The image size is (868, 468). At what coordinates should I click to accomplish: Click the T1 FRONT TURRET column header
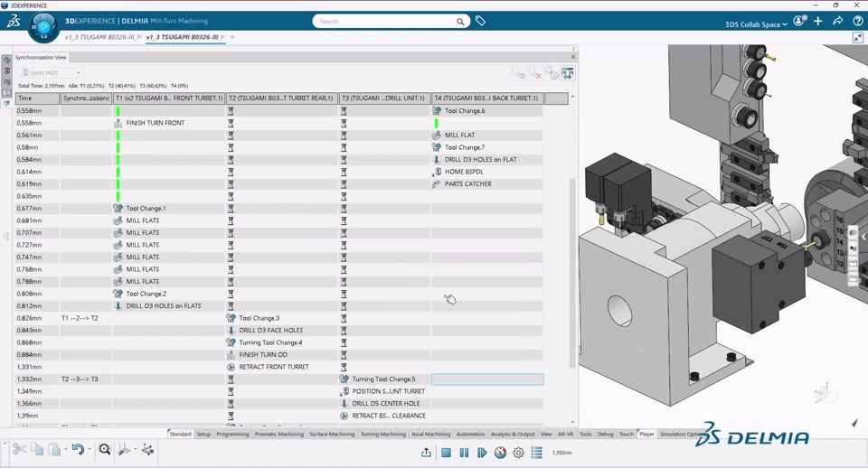[169, 98]
